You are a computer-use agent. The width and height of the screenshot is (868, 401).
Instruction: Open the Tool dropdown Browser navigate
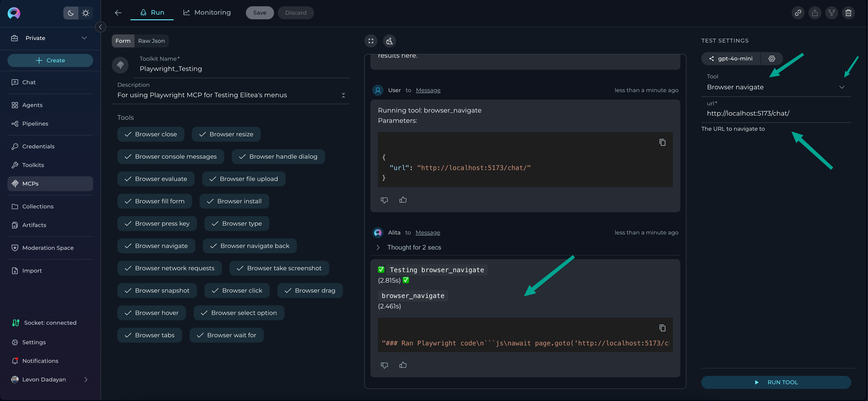(x=776, y=87)
